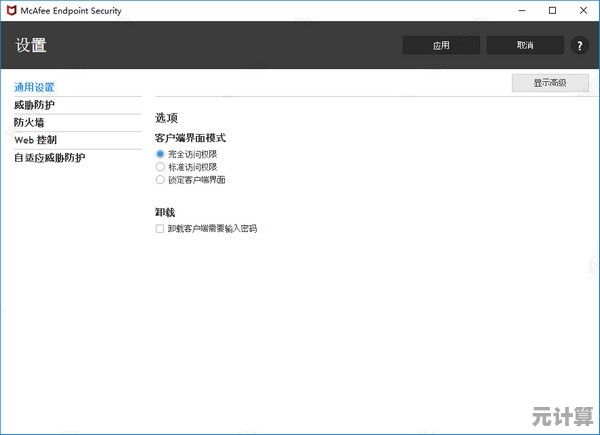The width and height of the screenshot is (600, 435).
Task: Maximize the McAfee Endpoint Security window
Action: (x=552, y=10)
